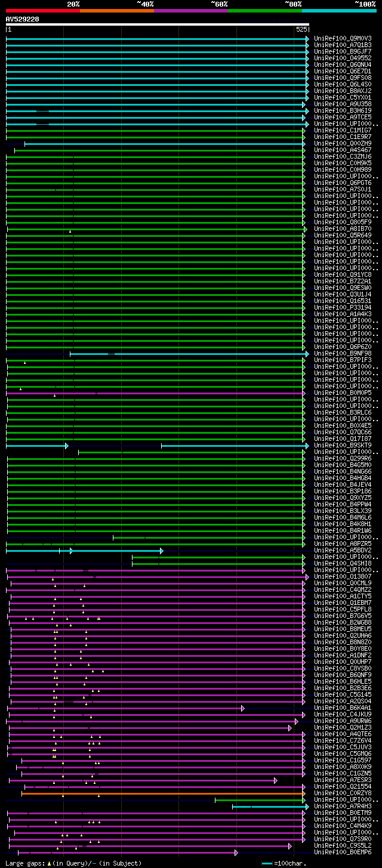Open hit UniRef100_B9GJF7
This screenshot has height=868, width=382.
point(343,51)
